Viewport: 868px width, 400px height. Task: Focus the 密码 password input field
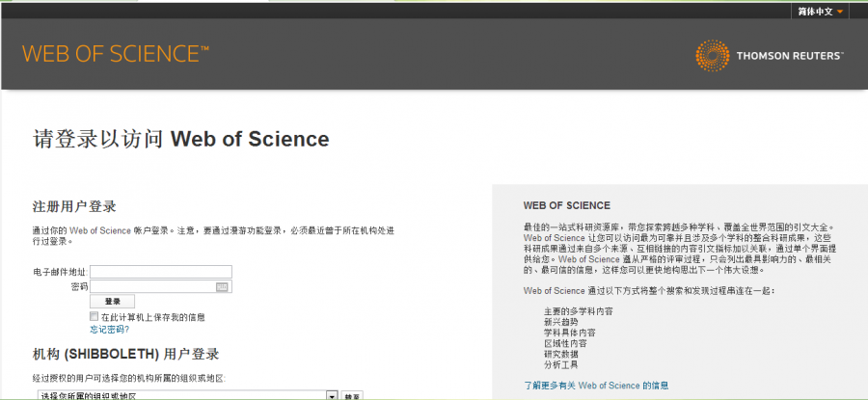coord(161,286)
